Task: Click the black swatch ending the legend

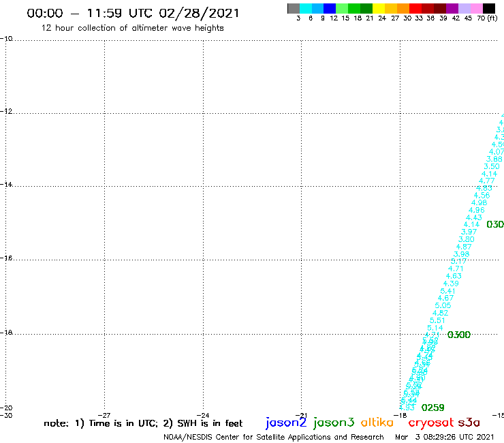Action: tap(488, 9)
